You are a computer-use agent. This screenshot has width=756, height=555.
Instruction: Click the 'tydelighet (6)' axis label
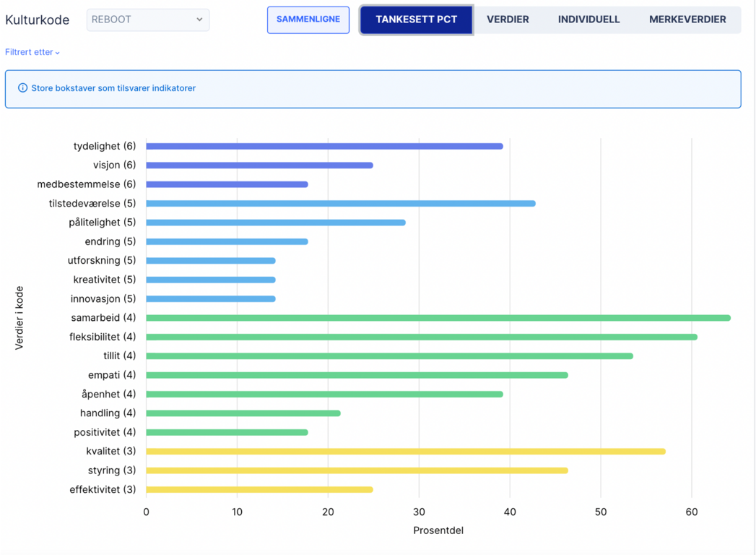point(105,146)
